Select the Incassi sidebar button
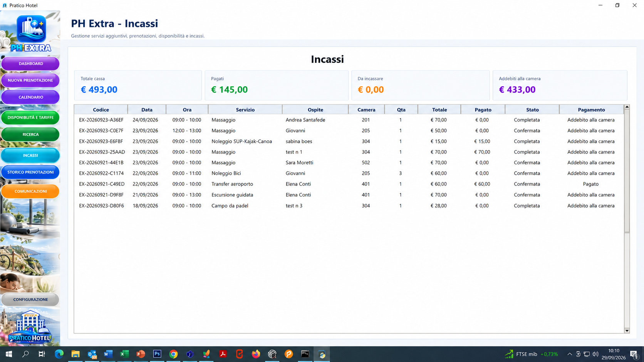Screen dimensions: 644x362 [30, 155]
